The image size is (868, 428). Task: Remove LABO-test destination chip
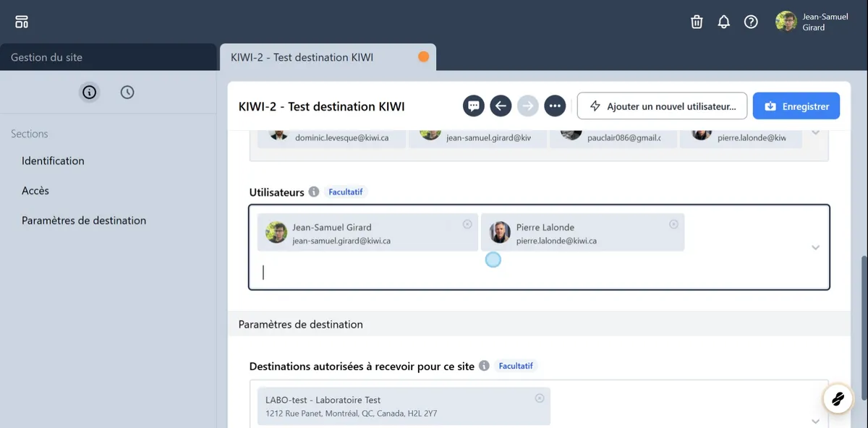coord(539,398)
